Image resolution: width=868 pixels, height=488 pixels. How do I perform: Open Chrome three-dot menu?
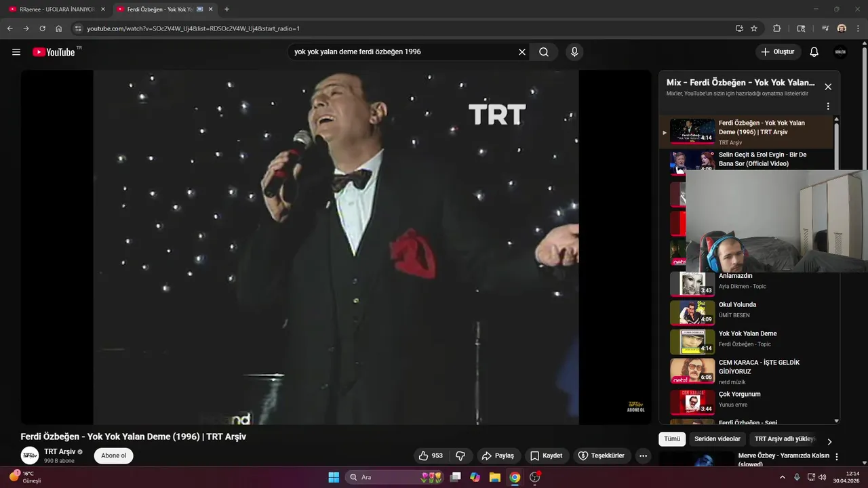tap(857, 28)
